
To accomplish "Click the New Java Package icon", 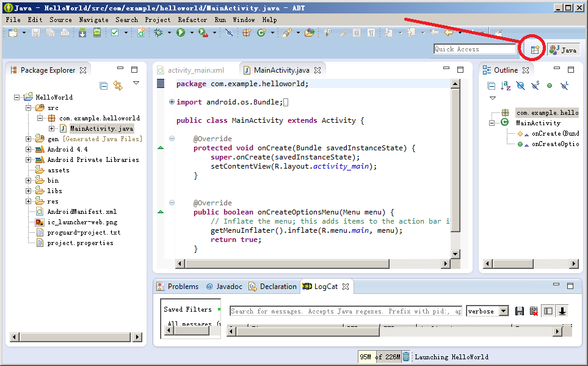I will click(247, 33).
